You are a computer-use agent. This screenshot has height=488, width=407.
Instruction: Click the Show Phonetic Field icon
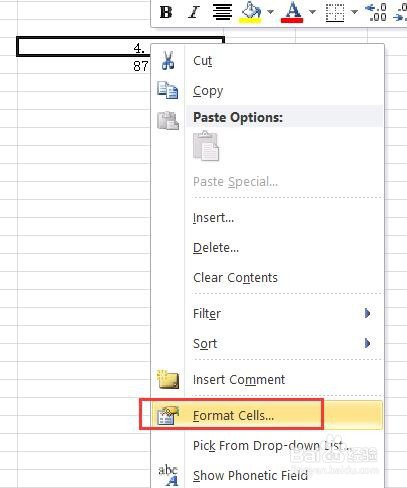click(x=168, y=475)
